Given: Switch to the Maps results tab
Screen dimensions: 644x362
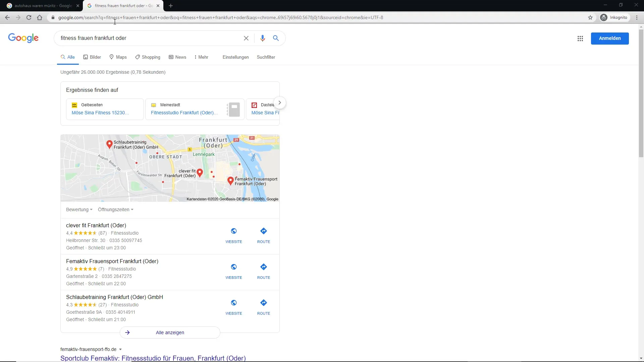Looking at the screenshot, I should 118,57.
